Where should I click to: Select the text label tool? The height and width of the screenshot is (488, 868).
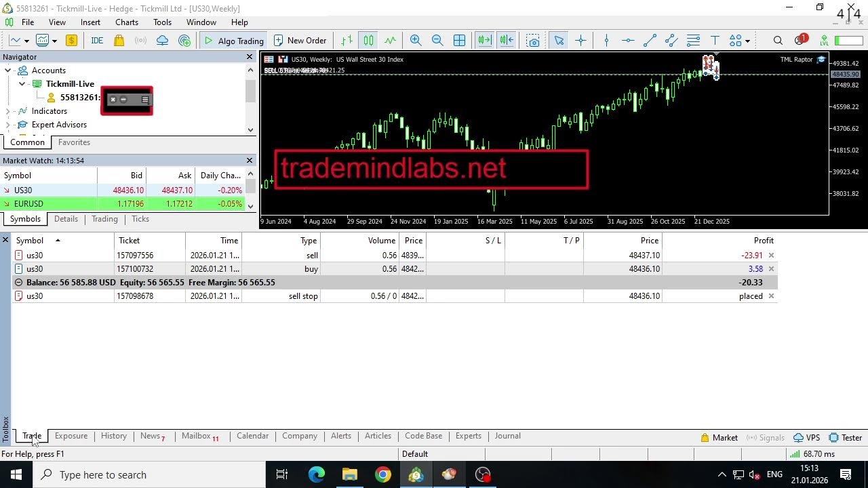click(715, 41)
